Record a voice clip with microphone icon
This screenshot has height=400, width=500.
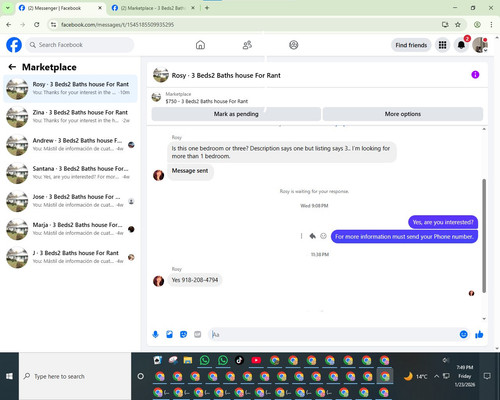(155, 334)
